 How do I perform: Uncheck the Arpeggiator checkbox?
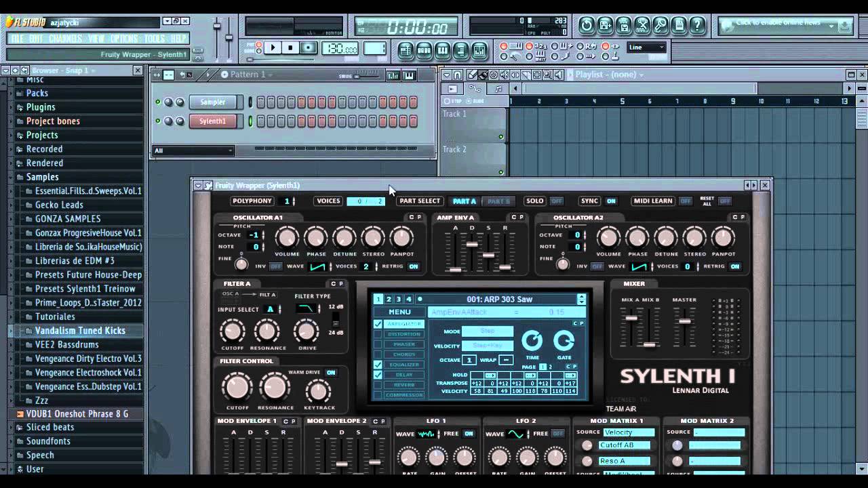pos(378,324)
